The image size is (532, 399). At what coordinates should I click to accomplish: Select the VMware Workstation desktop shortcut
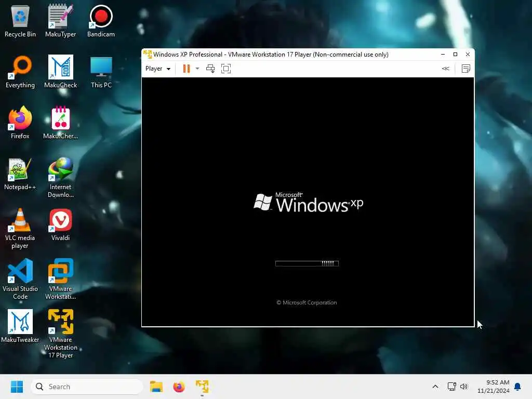click(60, 279)
